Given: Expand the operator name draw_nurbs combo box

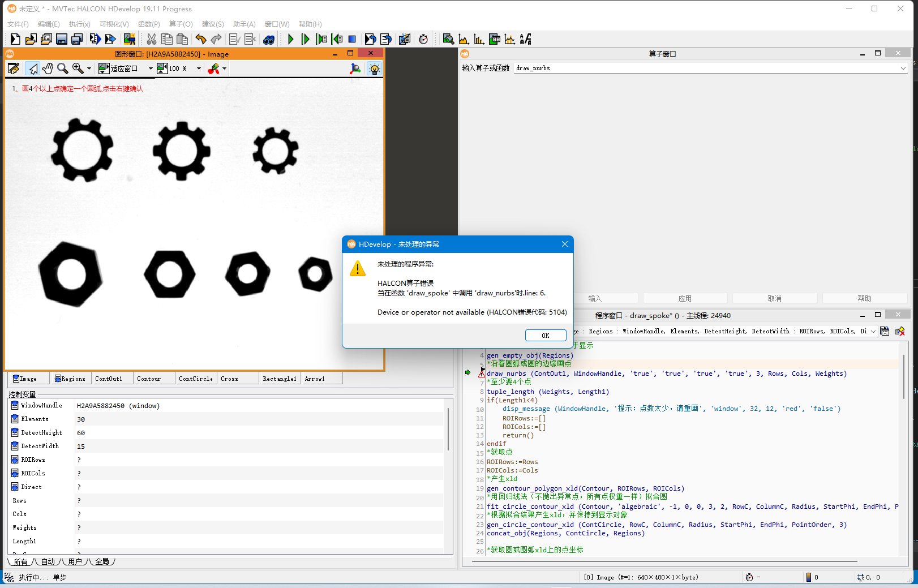Looking at the screenshot, I should tap(903, 68).
